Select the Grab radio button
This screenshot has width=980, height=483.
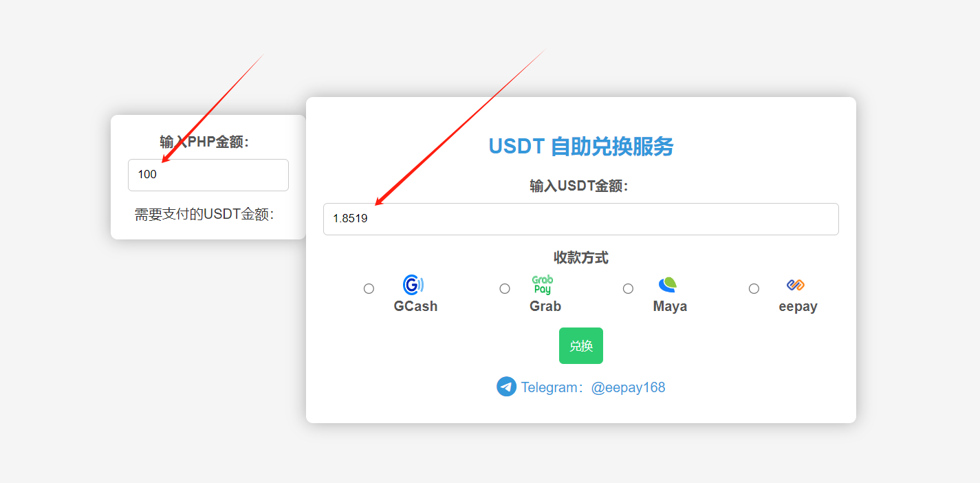coord(505,288)
